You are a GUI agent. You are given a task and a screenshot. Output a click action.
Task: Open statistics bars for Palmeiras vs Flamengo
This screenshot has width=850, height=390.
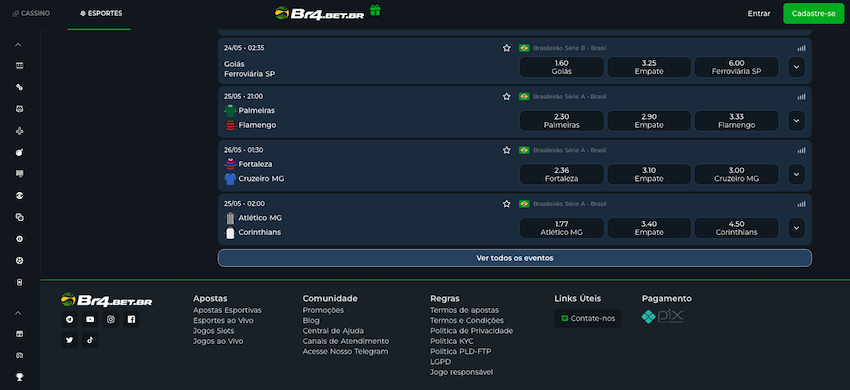click(801, 97)
